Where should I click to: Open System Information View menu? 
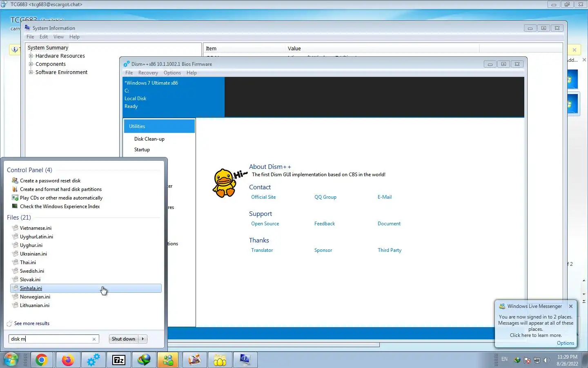[58, 37]
